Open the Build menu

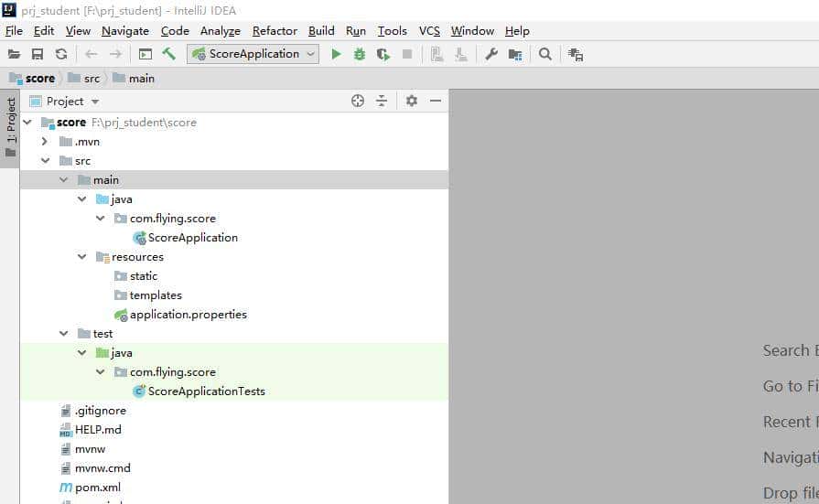[x=321, y=31]
